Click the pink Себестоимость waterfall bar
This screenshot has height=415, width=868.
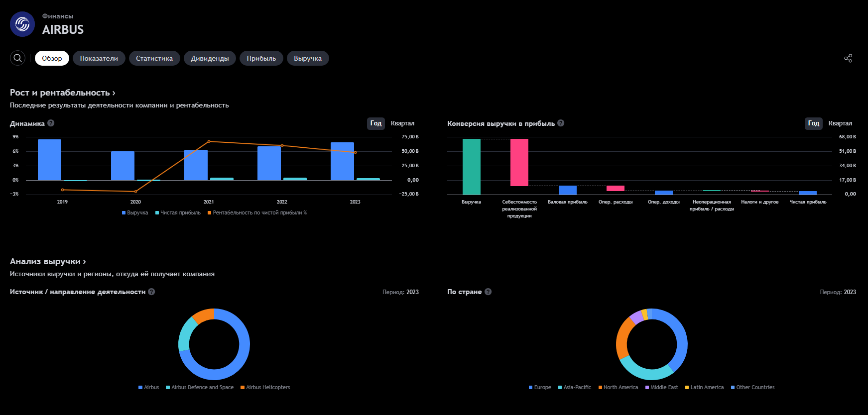click(x=519, y=162)
